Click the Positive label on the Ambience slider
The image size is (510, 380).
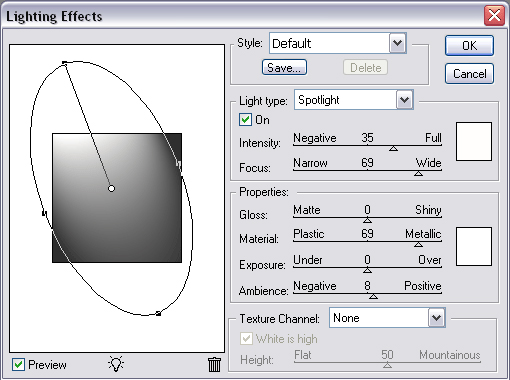[423, 286]
